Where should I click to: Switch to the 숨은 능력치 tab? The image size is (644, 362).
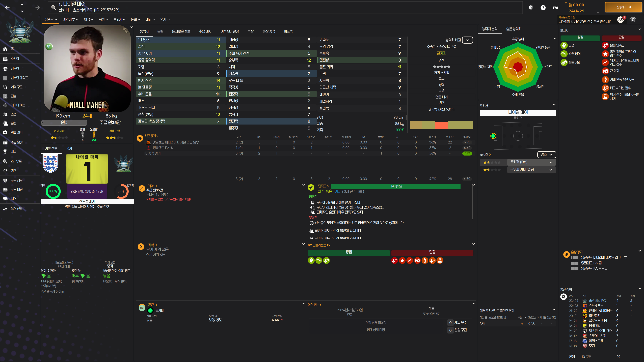point(514,29)
